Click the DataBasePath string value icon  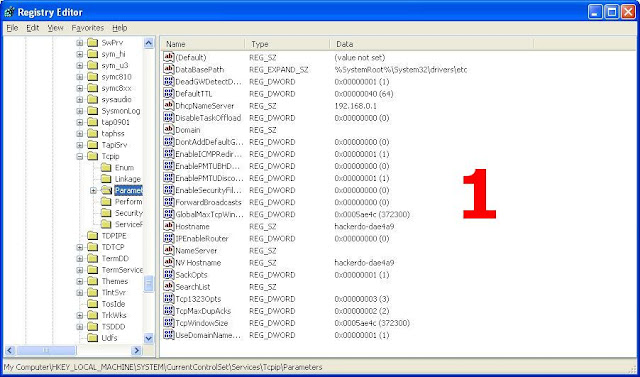point(169,69)
